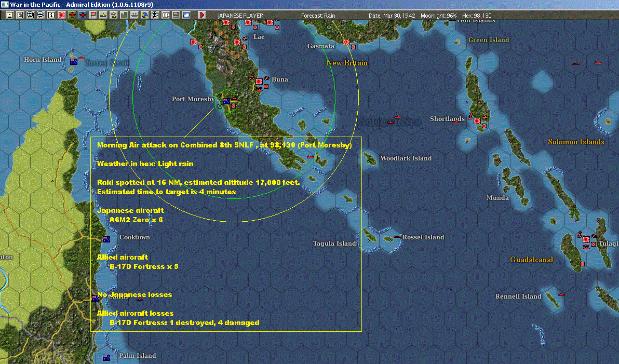Screen dimensions: 619x364
Task: Click the "Green Island" map label
Action: 488,39
